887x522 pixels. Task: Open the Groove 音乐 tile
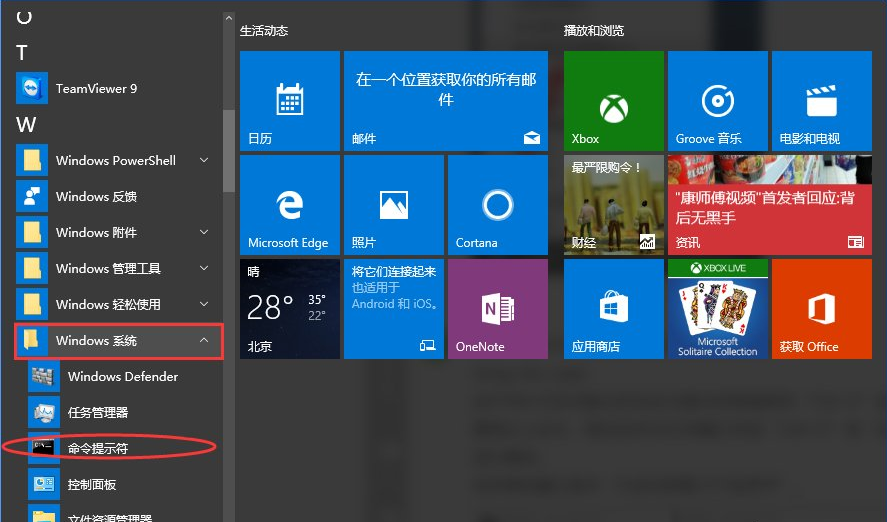point(717,101)
